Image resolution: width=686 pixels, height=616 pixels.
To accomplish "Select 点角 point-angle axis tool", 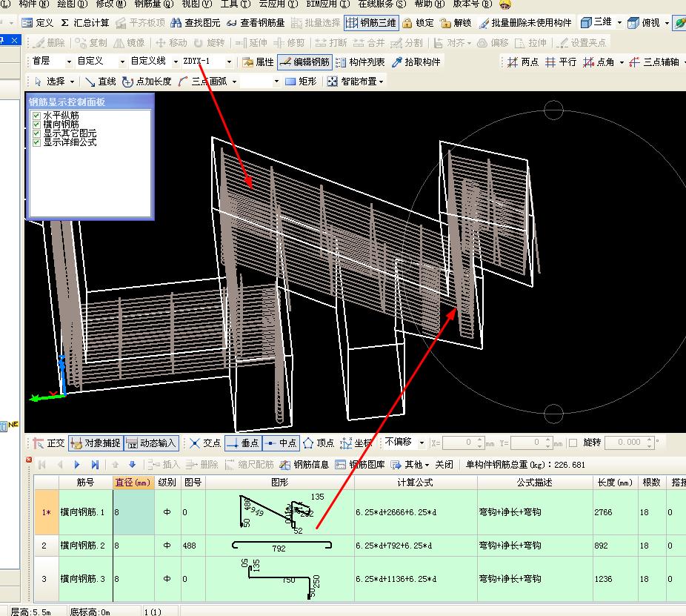I will (599, 62).
